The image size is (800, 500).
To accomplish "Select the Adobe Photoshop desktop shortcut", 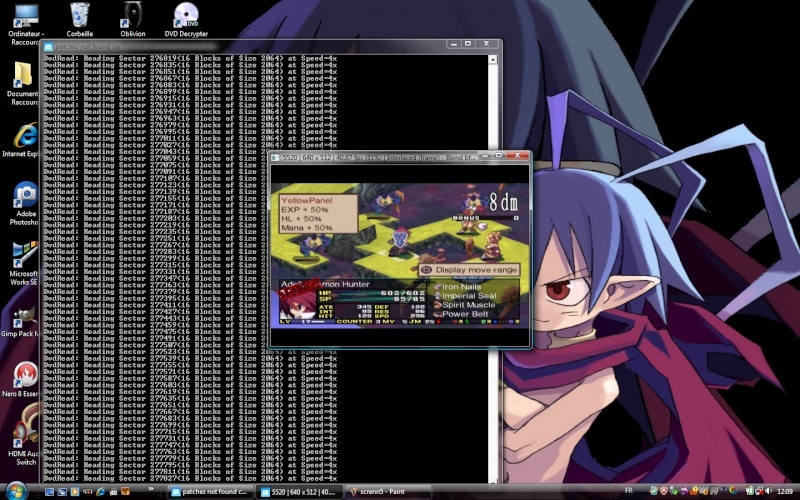I will [x=25, y=203].
